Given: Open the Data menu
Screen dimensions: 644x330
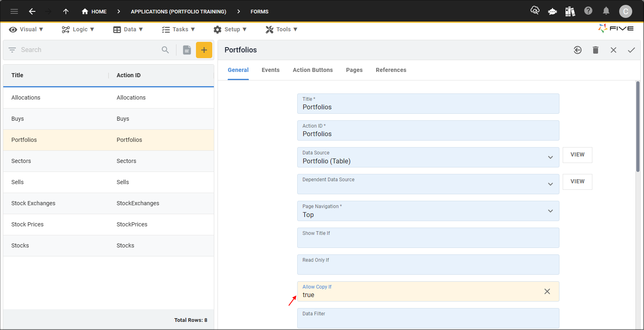Looking at the screenshot, I should [x=128, y=29].
